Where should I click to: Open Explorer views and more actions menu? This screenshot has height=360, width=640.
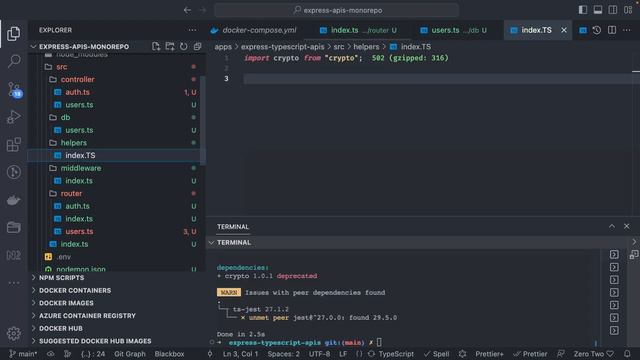192,30
